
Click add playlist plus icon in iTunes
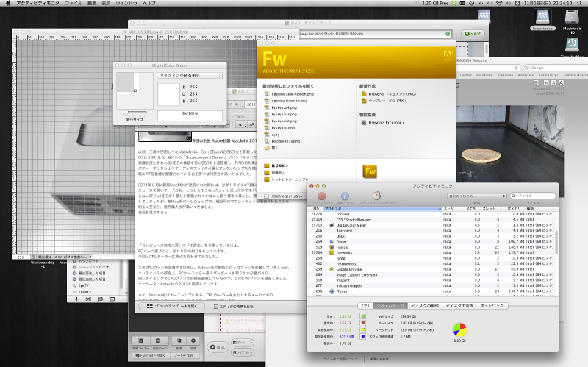tap(76, 299)
